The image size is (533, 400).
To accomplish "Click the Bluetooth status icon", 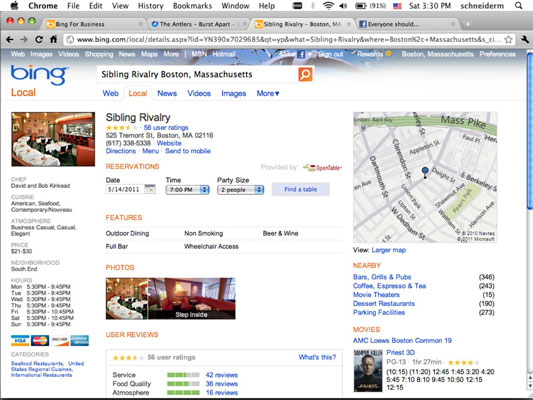I will [313, 5].
